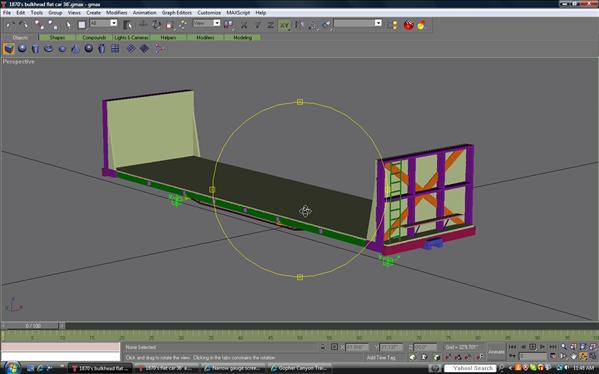This screenshot has height=374, width=599.
Task: Create a Torus primitive from Objects tab
Action: pos(49,49)
